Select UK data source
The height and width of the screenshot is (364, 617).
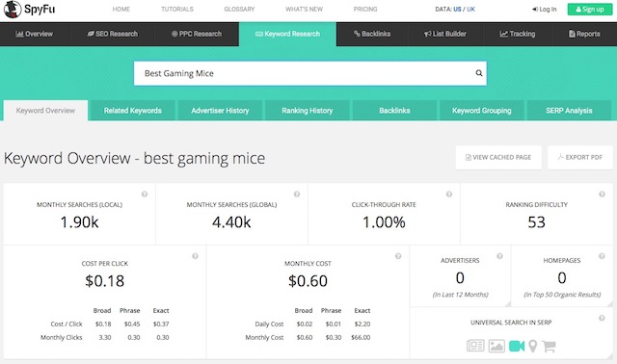click(470, 9)
